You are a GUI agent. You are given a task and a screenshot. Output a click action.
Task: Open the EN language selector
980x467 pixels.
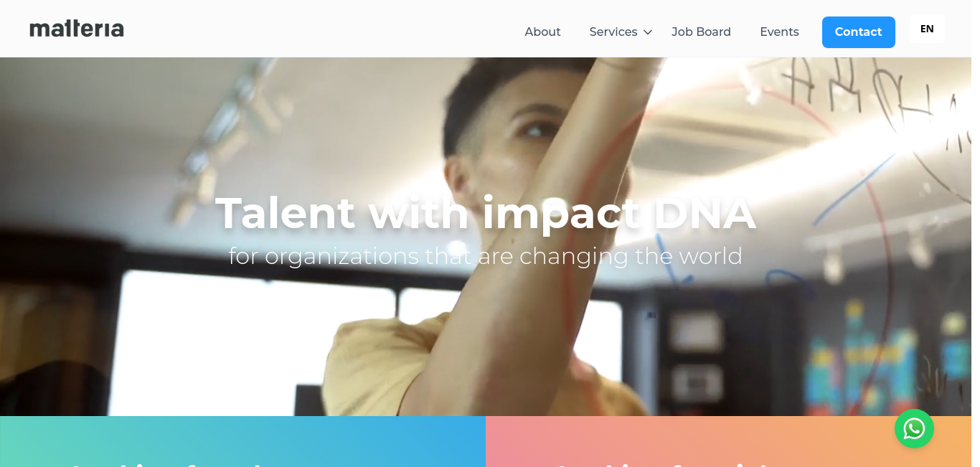point(927,29)
